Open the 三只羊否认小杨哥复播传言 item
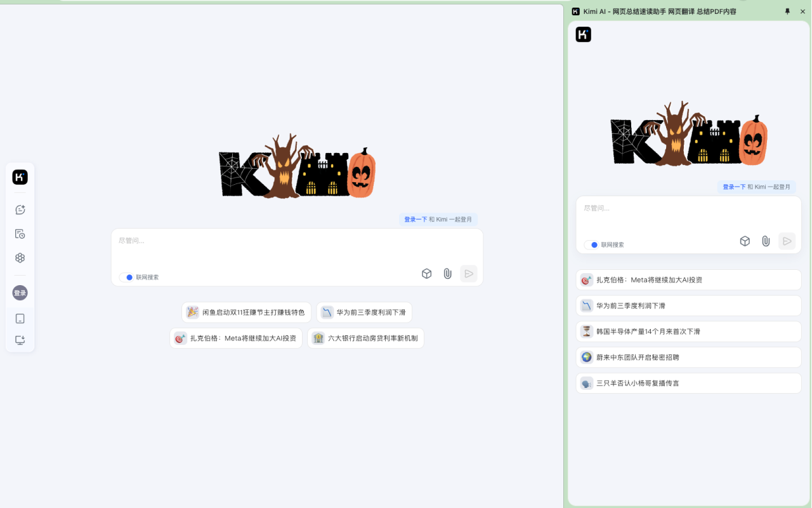This screenshot has width=812, height=508. (x=688, y=384)
